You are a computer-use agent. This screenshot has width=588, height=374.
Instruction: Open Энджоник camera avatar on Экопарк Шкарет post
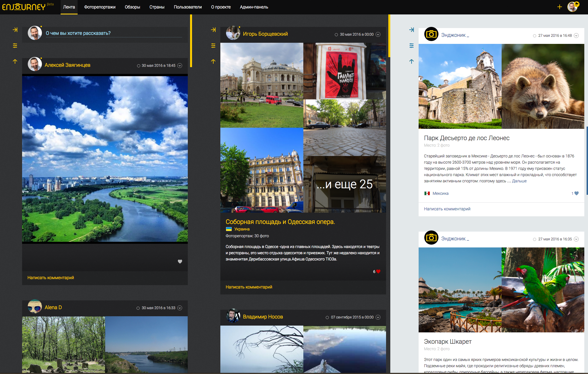point(431,238)
